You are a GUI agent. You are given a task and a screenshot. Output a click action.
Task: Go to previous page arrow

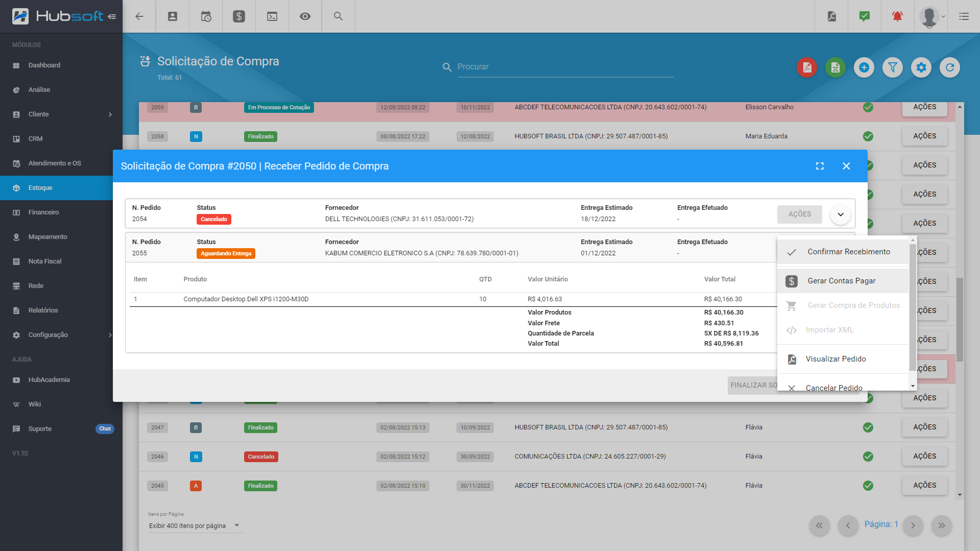[848, 525]
